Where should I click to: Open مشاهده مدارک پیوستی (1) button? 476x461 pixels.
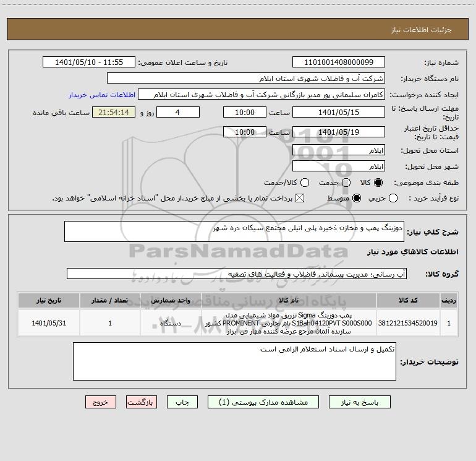tap(263, 402)
